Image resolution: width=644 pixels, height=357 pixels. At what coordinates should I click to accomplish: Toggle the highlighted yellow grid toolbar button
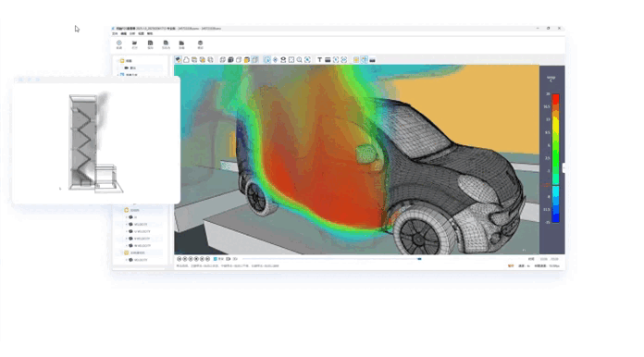tap(356, 60)
